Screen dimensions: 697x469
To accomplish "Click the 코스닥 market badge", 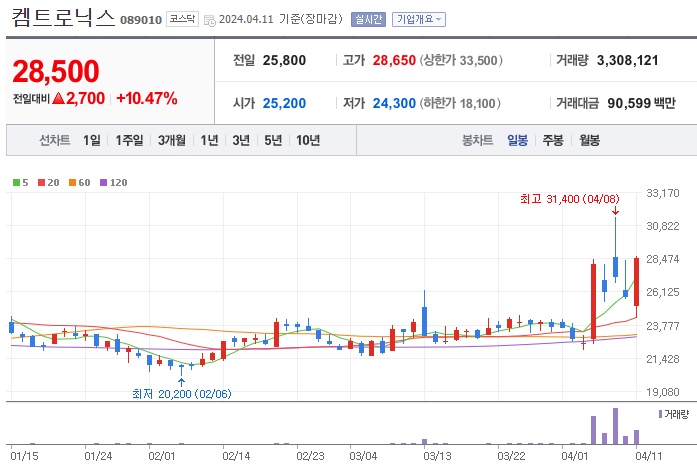I will tap(182, 19).
